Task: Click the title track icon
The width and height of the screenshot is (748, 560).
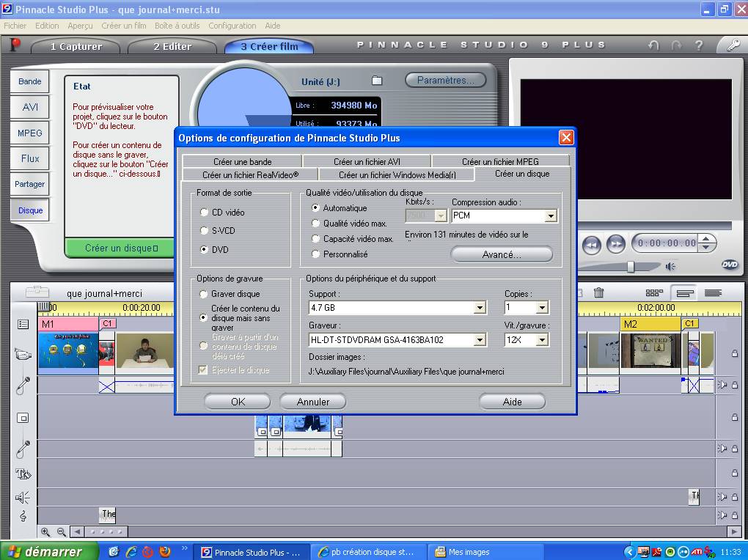Action: tap(23, 474)
